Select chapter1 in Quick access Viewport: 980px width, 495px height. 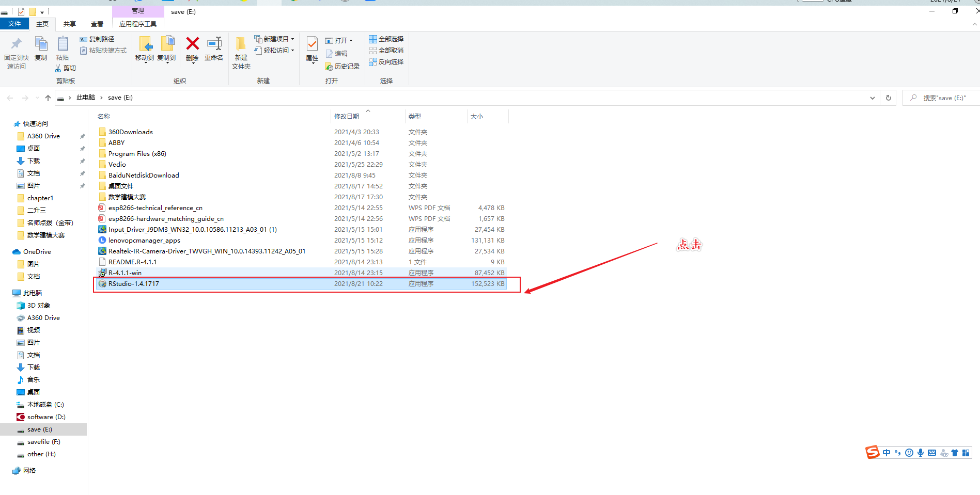[x=40, y=198]
